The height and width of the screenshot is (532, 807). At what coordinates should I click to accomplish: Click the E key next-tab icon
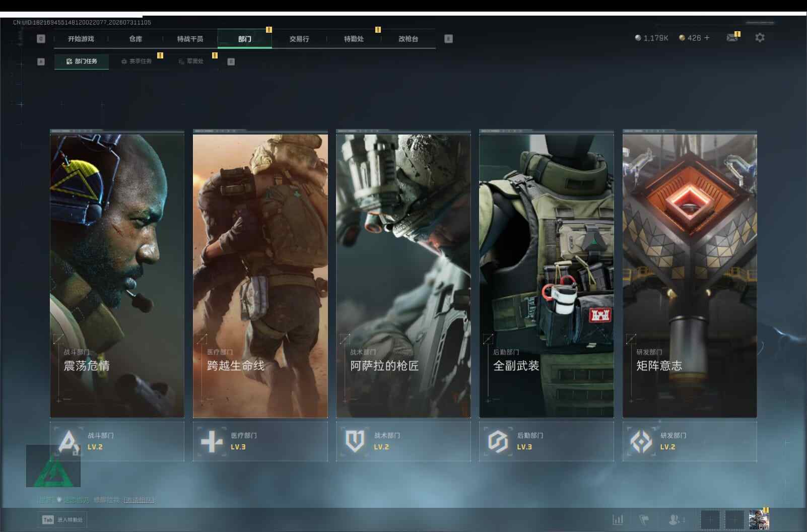pyautogui.click(x=448, y=39)
